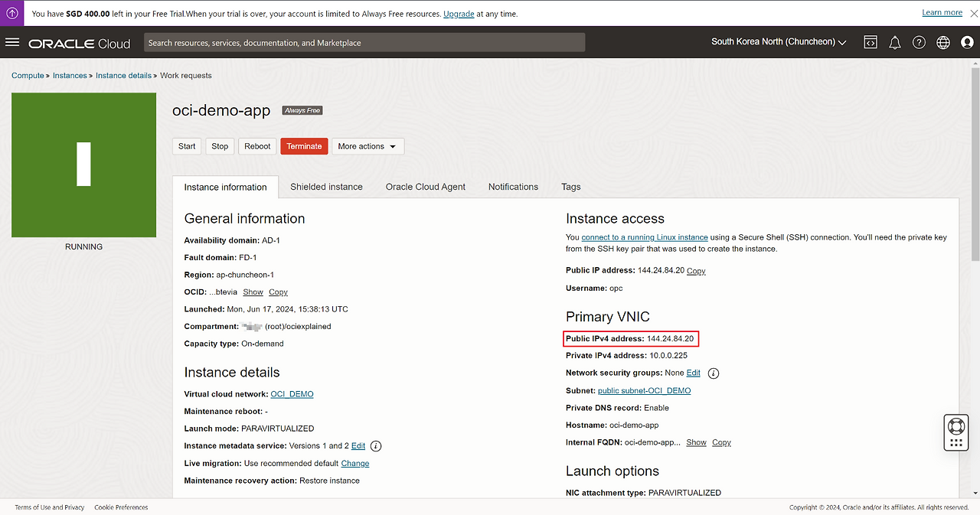Screen dimensions: 980x515
Task: Open Cloud Shell developer tools icon
Action: [x=871, y=43]
